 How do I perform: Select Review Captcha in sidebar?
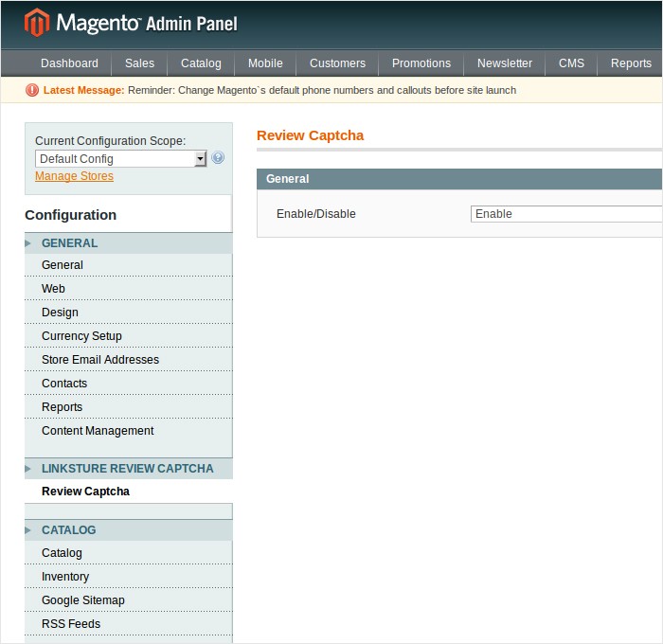coord(129,492)
